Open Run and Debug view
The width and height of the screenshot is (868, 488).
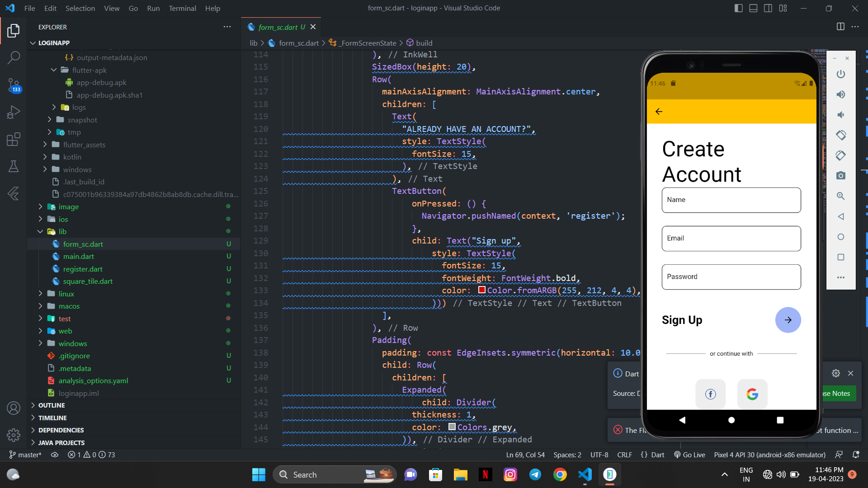(x=14, y=112)
